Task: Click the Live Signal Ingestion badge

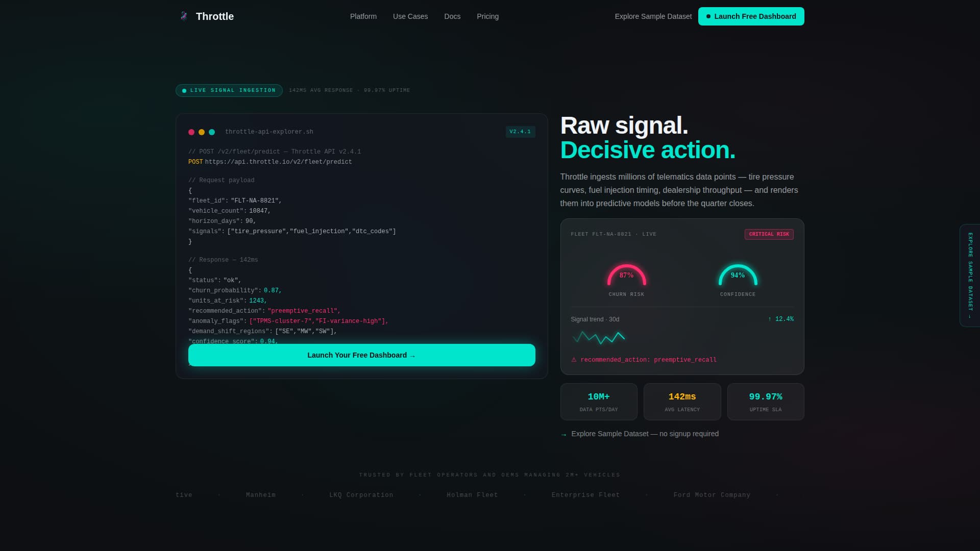Action: 229,90
